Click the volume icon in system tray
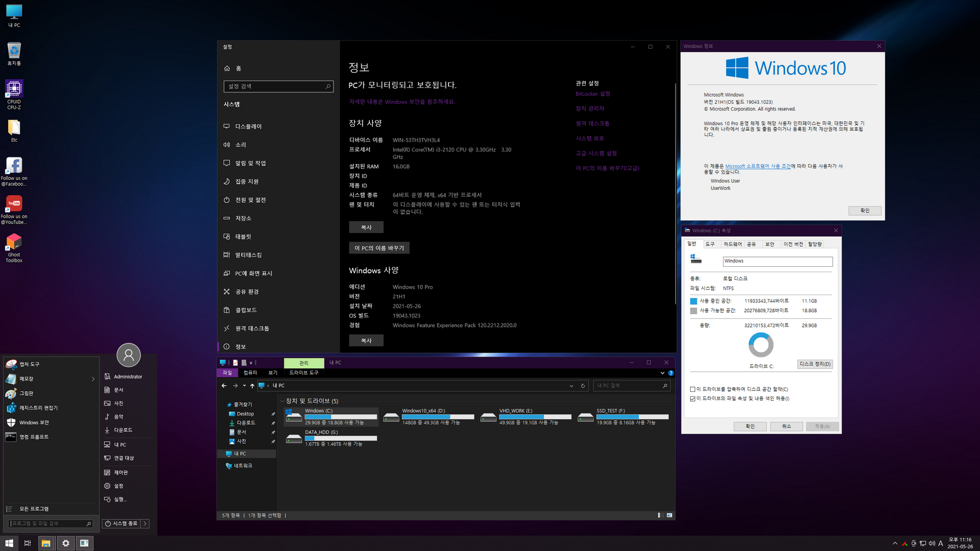 (932, 543)
